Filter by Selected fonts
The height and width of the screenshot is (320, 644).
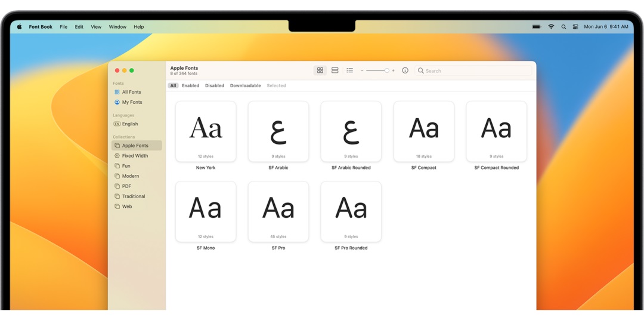(x=277, y=85)
